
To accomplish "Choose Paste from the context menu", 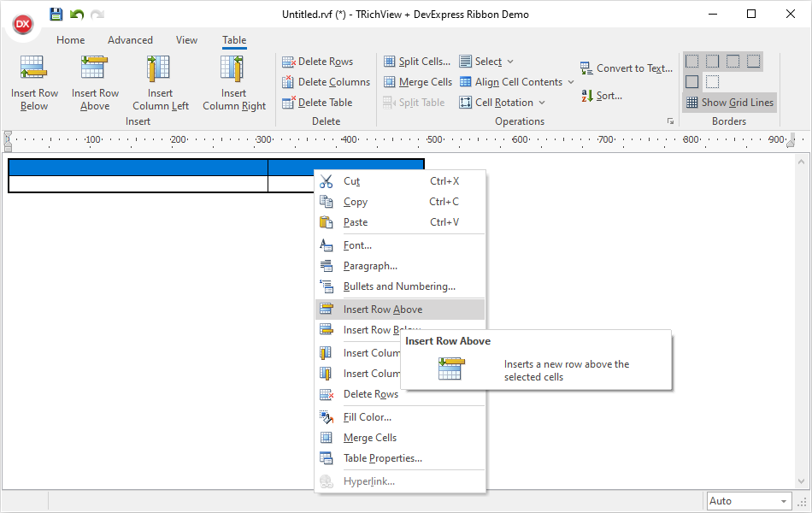I will pyautogui.click(x=400, y=222).
